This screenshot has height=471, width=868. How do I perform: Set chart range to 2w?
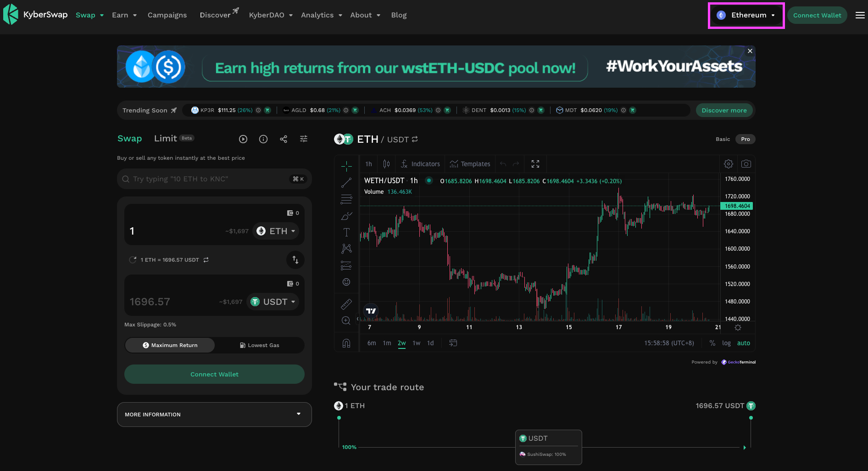coord(402,343)
